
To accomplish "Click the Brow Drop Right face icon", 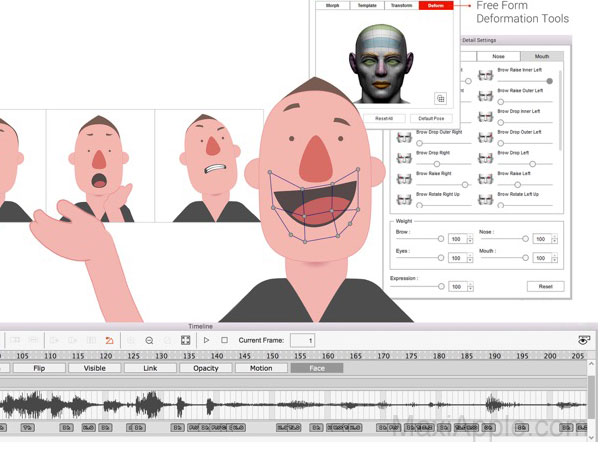I will [404, 158].
